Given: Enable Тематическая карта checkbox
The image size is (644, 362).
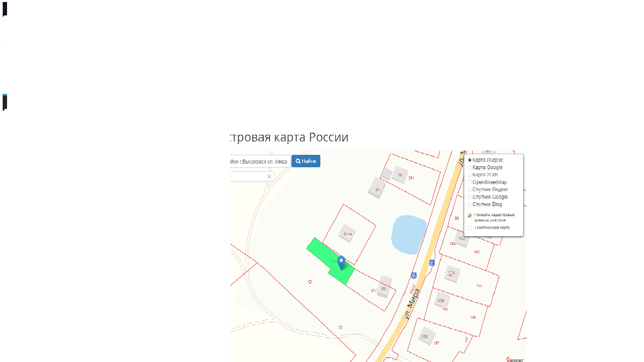Looking at the screenshot, I should [470, 228].
